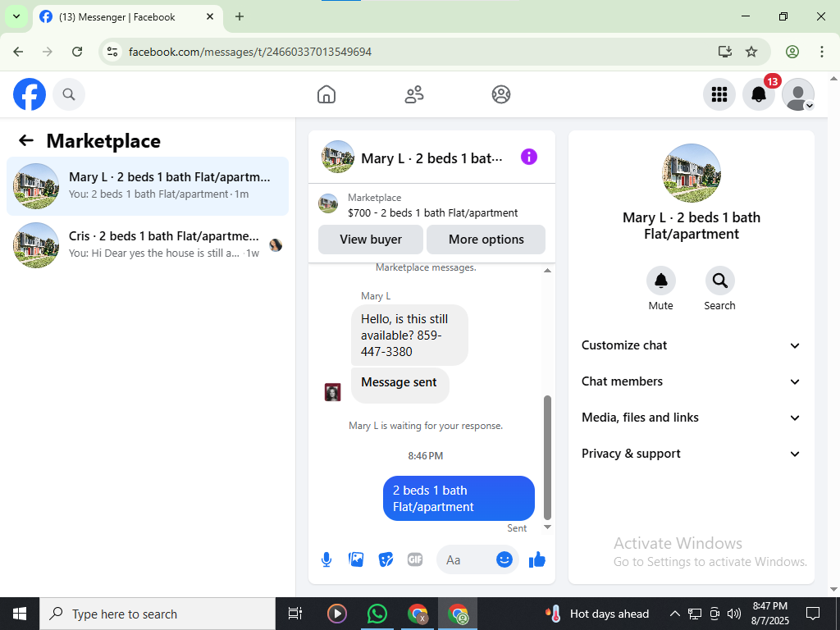This screenshot has width=840, height=630.
Task: Attach a photo with image icon
Action: coord(356,559)
